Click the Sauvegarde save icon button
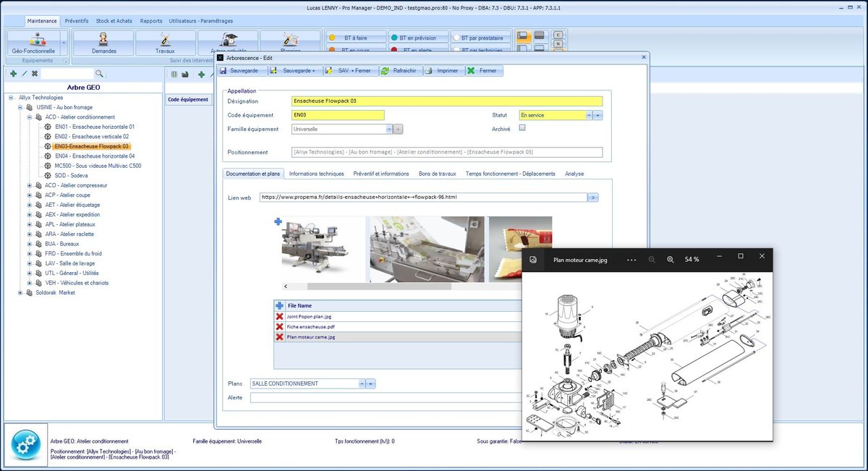 (243, 71)
